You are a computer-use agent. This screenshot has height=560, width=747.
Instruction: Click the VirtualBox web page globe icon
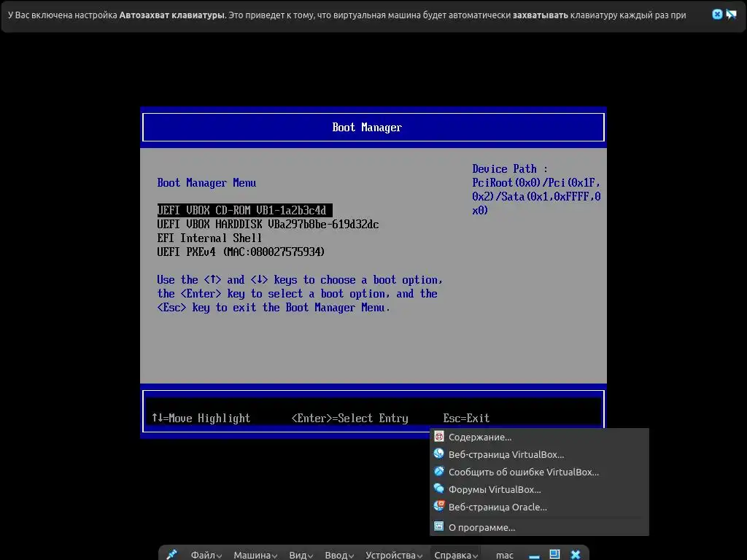pos(438,454)
